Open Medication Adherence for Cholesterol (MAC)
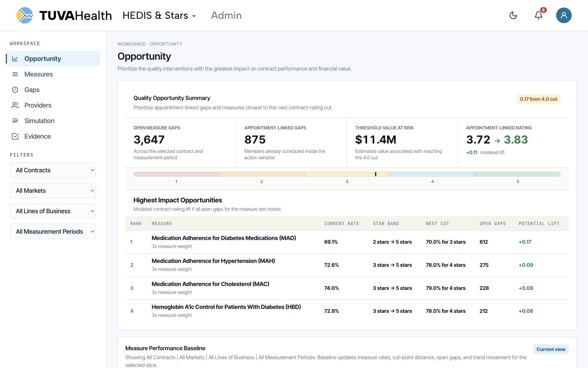Screen dimensions: 588x368 [x=210, y=284]
